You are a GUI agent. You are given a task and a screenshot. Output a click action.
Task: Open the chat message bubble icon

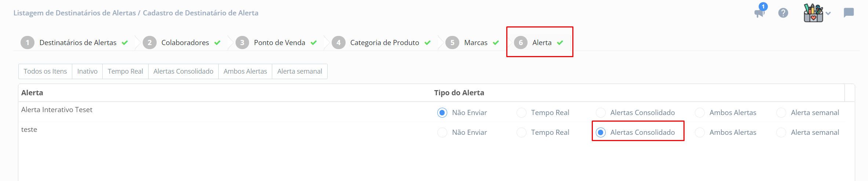[849, 13]
